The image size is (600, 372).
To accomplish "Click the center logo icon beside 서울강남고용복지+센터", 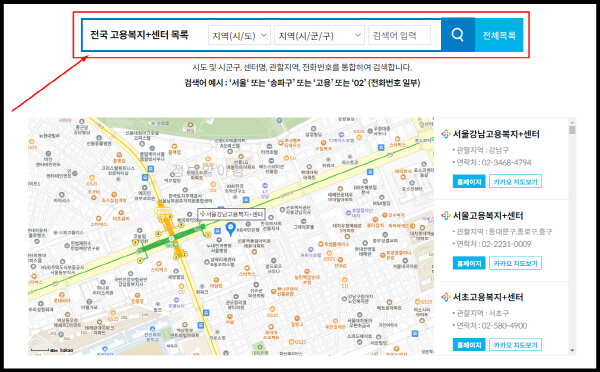I will pos(446,134).
